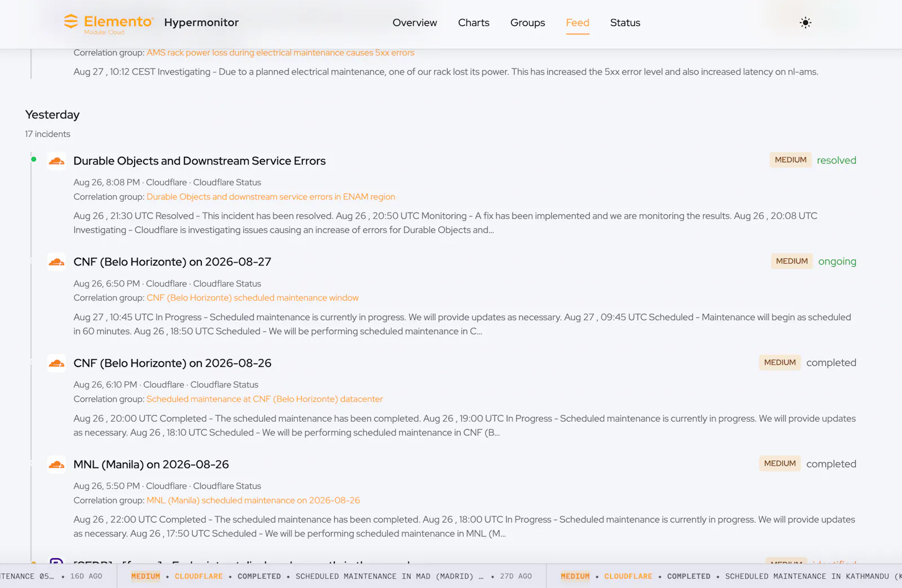
Task: Open CNF (Belo Horizonte) on 2026-08-26 incident
Action: pyautogui.click(x=173, y=363)
